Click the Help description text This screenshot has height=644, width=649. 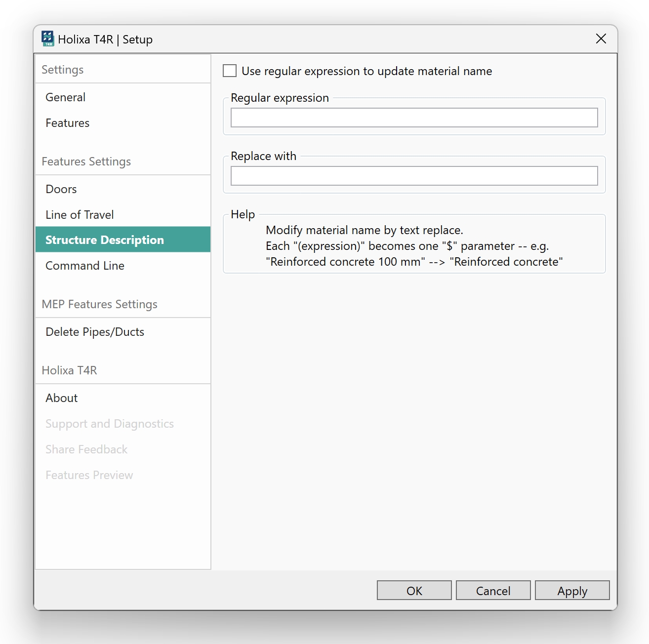tap(414, 246)
